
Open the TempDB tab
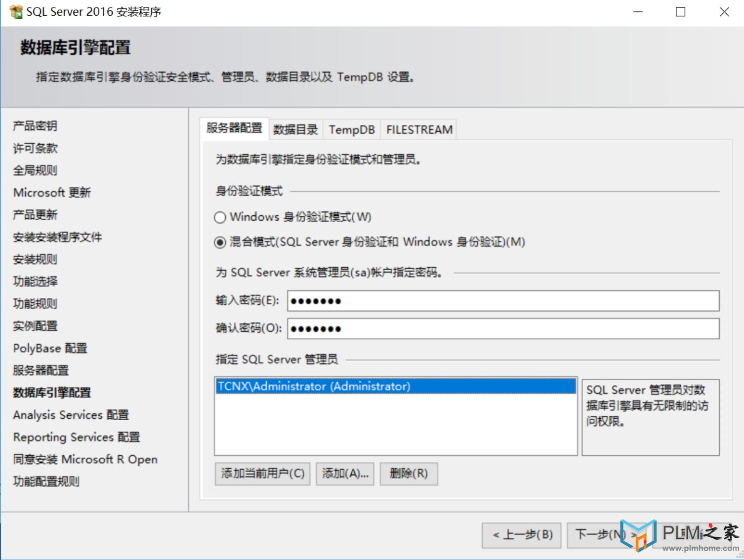352,130
